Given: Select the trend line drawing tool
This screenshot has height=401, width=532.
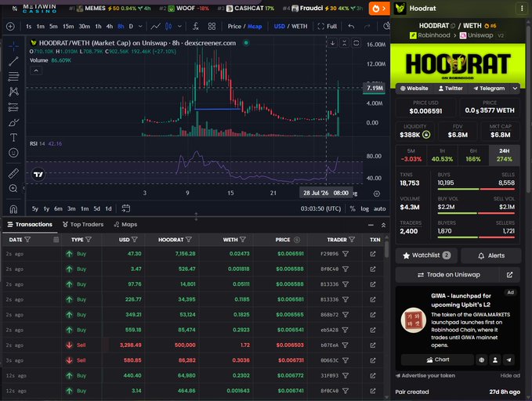Looking at the screenshot, I should (13, 61).
